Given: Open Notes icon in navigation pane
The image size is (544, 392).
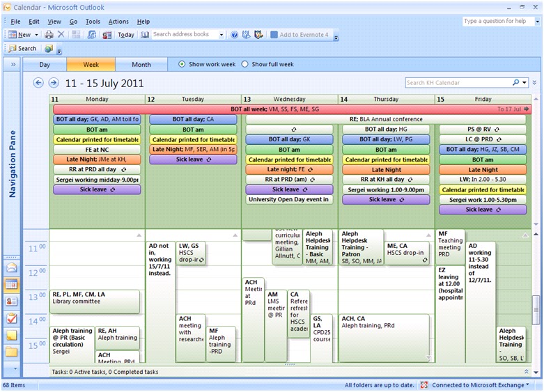Looking at the screenshot, I should click(11, 335).
